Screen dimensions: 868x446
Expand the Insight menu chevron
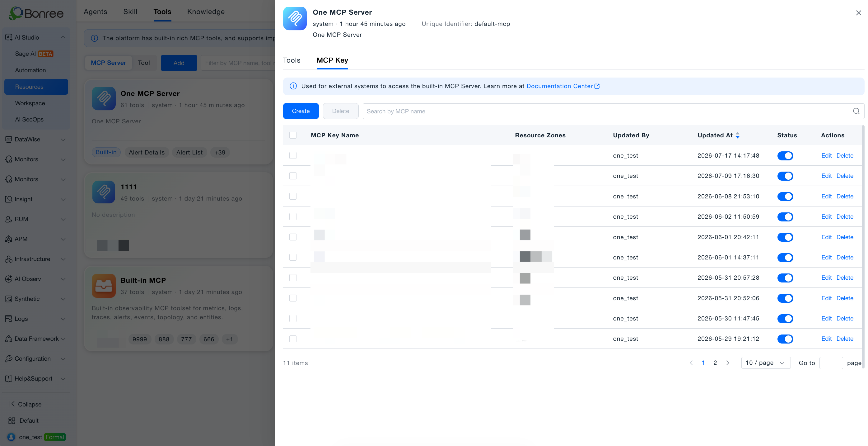point(63,199)
